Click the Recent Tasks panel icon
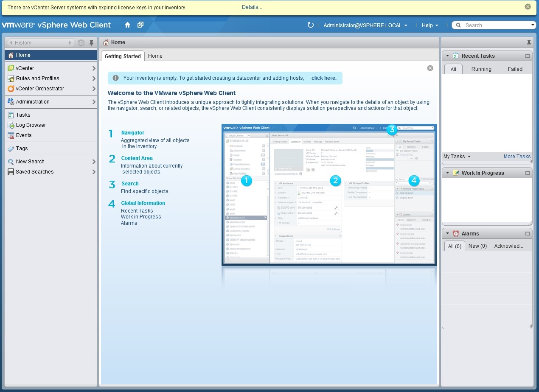Viewport: 539px width, 392px height. pyautogui.click(x=456, y=56)
